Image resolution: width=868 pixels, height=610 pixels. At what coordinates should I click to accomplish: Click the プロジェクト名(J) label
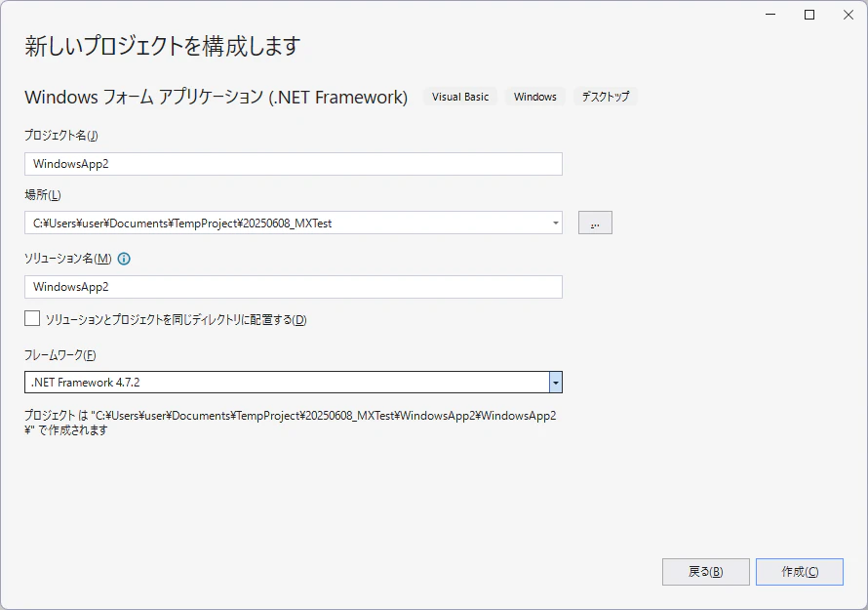61,136
